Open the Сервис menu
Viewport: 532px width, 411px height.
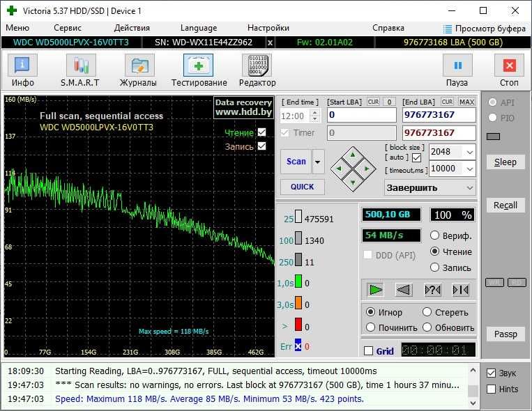click(68, 28)
